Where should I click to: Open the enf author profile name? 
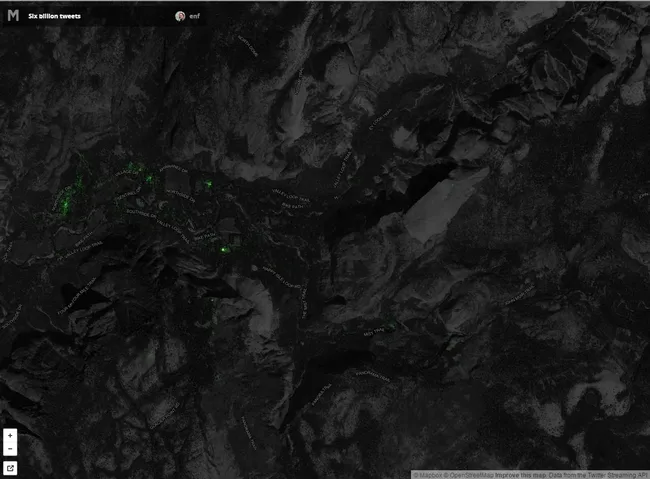point(195,16)
